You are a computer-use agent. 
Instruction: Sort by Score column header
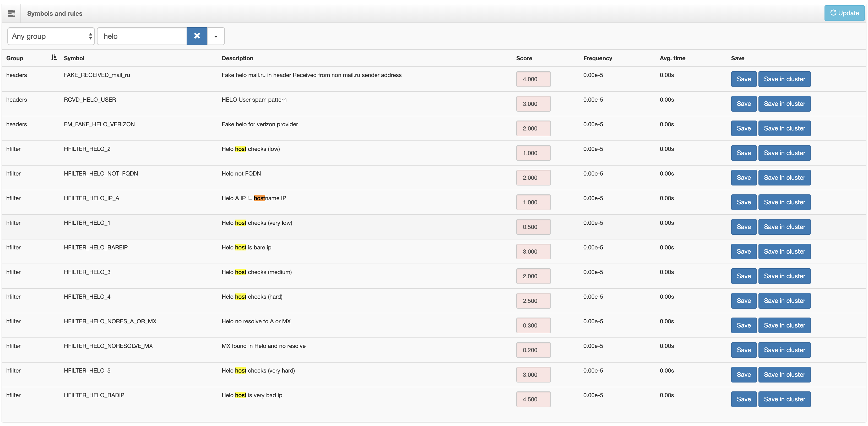(x=524, y=58)
